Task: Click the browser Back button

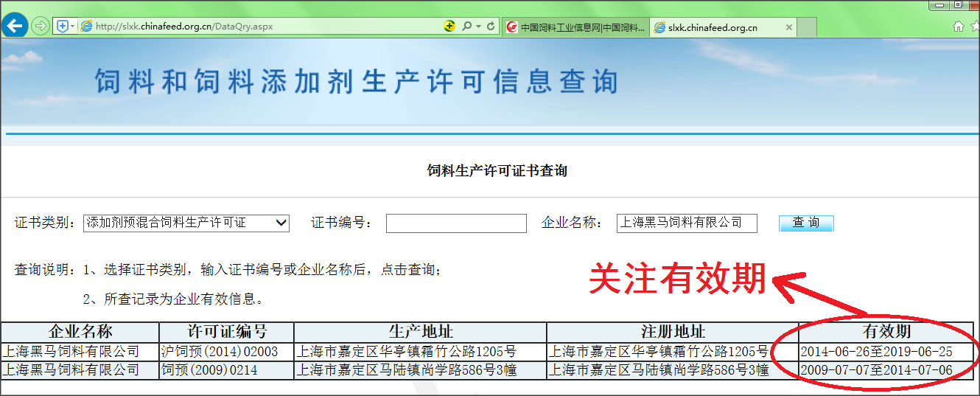Action: [15, 26]
